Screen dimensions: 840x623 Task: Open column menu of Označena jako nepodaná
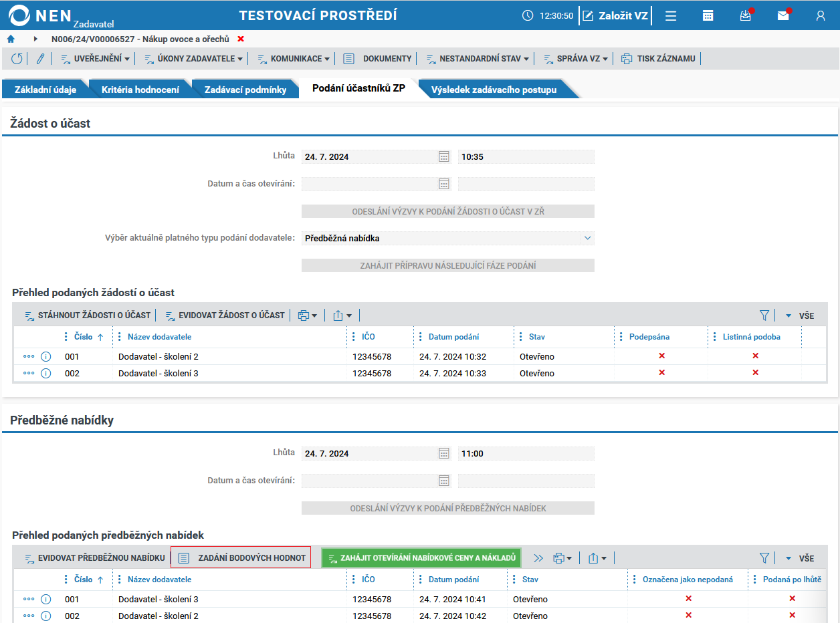tap(635, 580)
